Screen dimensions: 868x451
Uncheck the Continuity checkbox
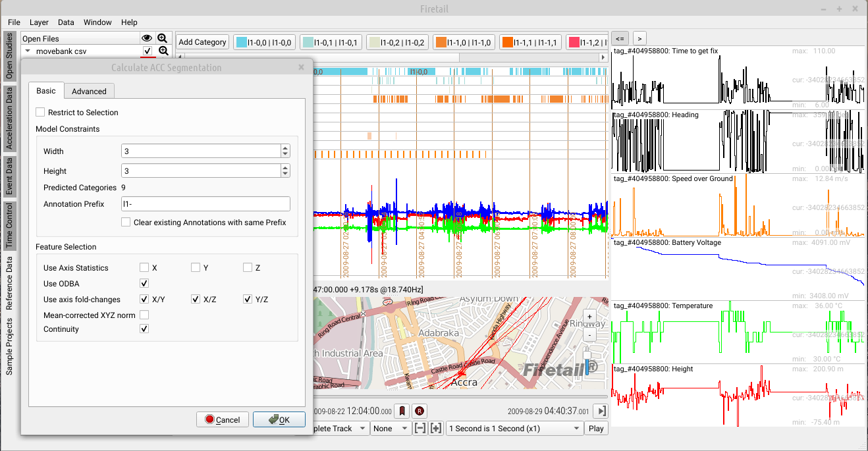(x=144, y=329)
